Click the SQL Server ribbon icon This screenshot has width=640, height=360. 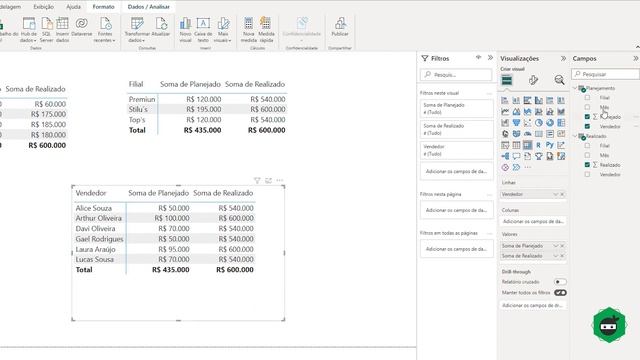coord(47,30)
